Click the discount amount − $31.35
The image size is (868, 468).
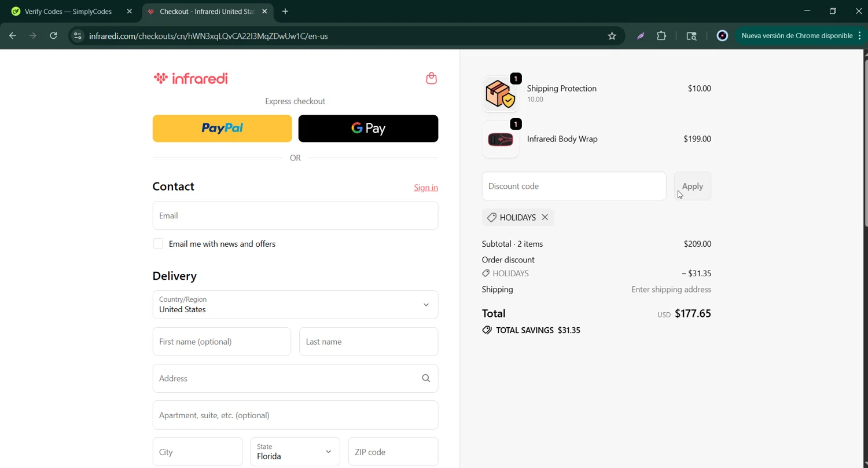point(696,273)
